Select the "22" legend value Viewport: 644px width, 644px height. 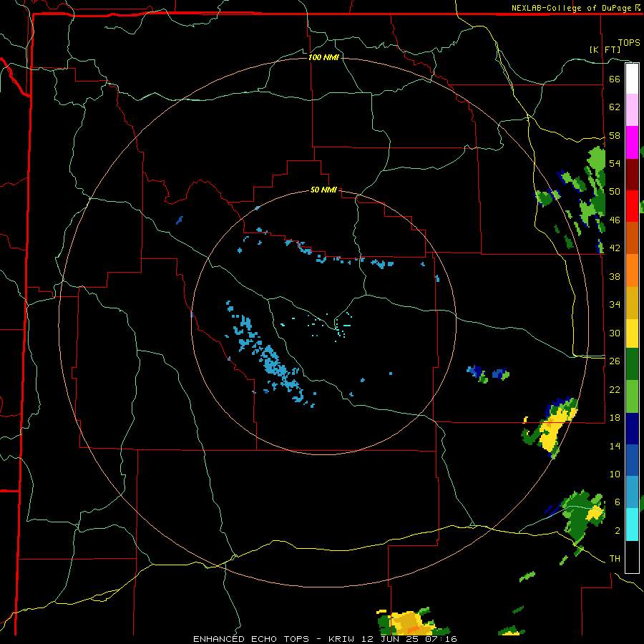(615, 389)
